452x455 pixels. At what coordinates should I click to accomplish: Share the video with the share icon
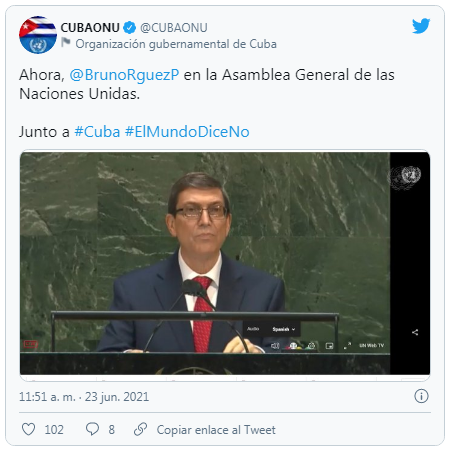pos(415,332)
